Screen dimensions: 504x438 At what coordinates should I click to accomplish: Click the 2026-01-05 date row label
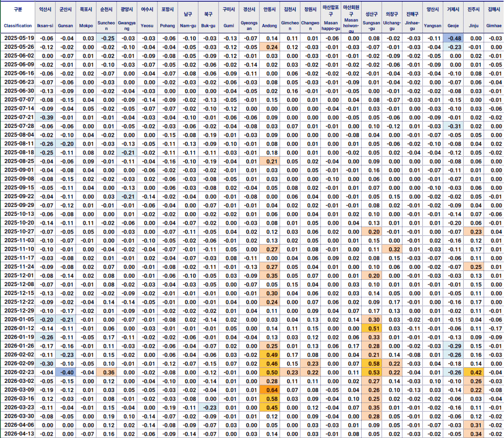(x=19, y=320)
